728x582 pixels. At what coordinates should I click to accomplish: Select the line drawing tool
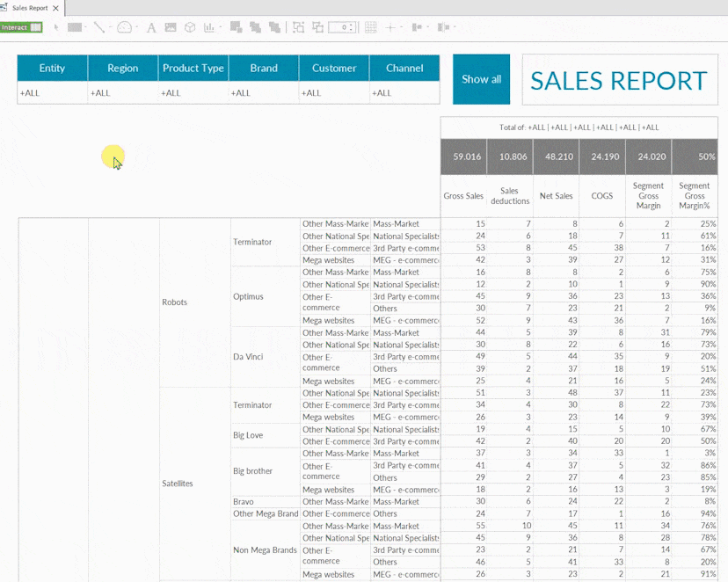[x=98, y=27]
